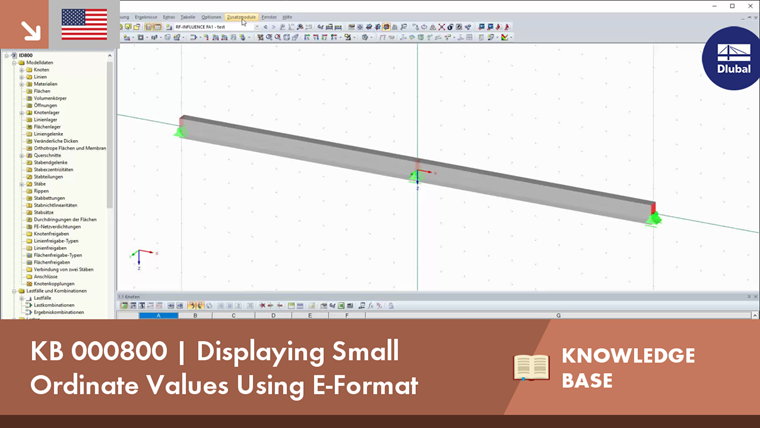Image resolution: width=760 pixels, height=428 pixels.
Task: Click the lock icon in table toolbar
Action: coord(391,306)
